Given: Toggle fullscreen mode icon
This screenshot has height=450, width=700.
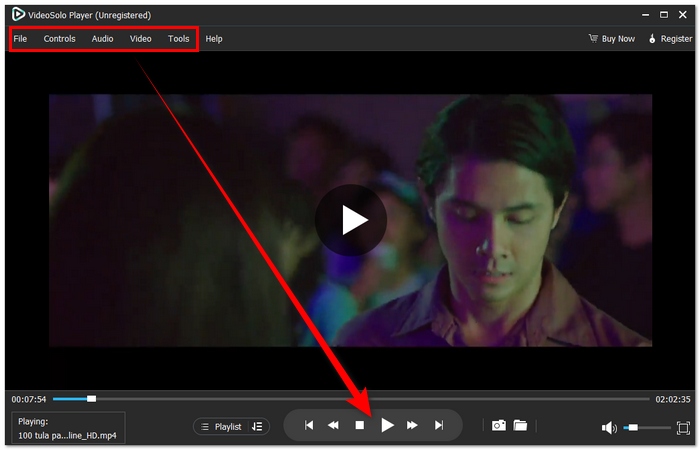Looking at the screenshot, I should point(683,428).
